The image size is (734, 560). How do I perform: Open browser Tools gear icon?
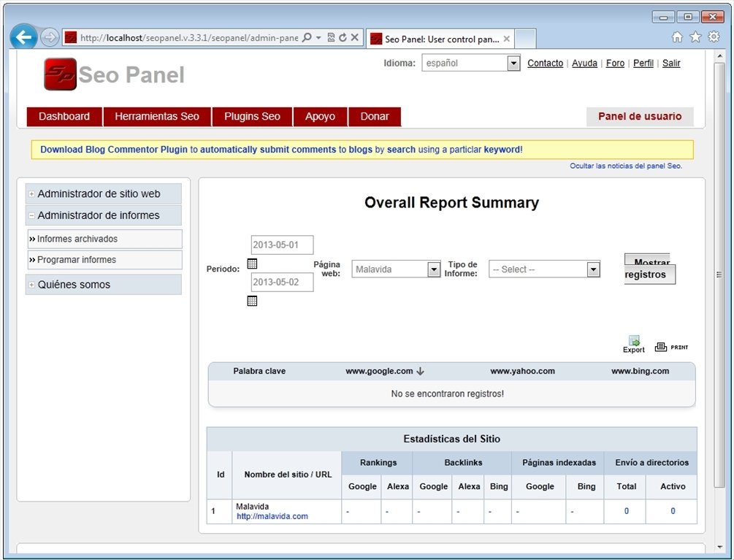pyautogui.click(x=714, y=37)
